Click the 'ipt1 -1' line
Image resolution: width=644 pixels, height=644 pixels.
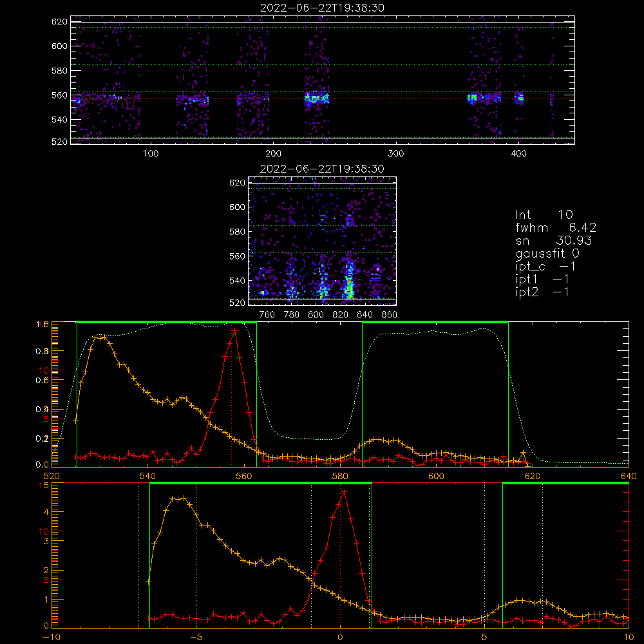[542, 279]
